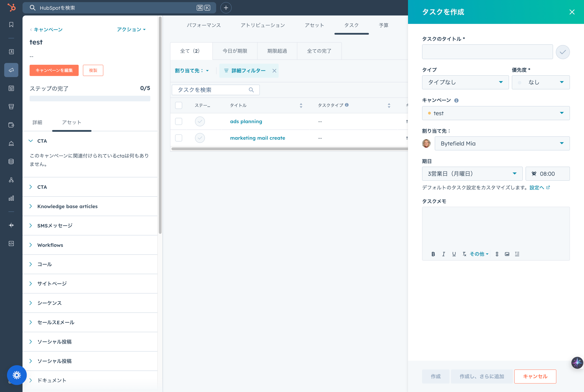Image resolution: width=584 pixels, height=392 pixels.
Task: Toggle the select-all tasks header checkbox
Action: (x=178, y=105)
